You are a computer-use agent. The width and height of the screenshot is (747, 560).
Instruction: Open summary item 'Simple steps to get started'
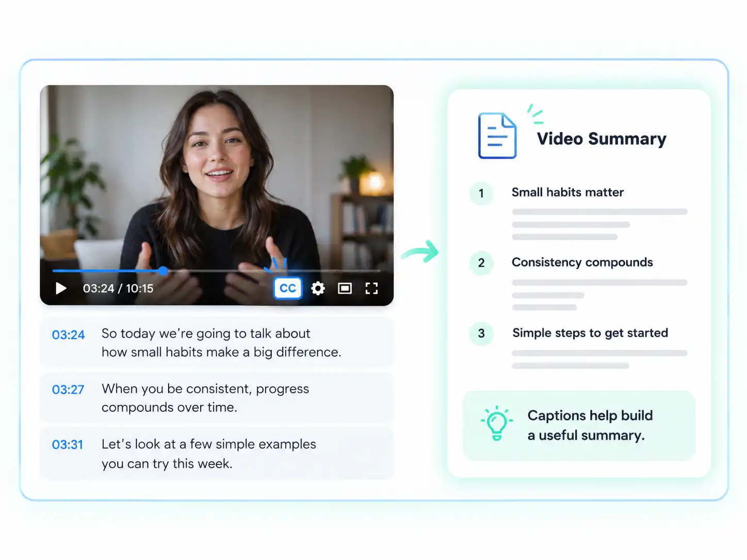(x=590, y=333)
